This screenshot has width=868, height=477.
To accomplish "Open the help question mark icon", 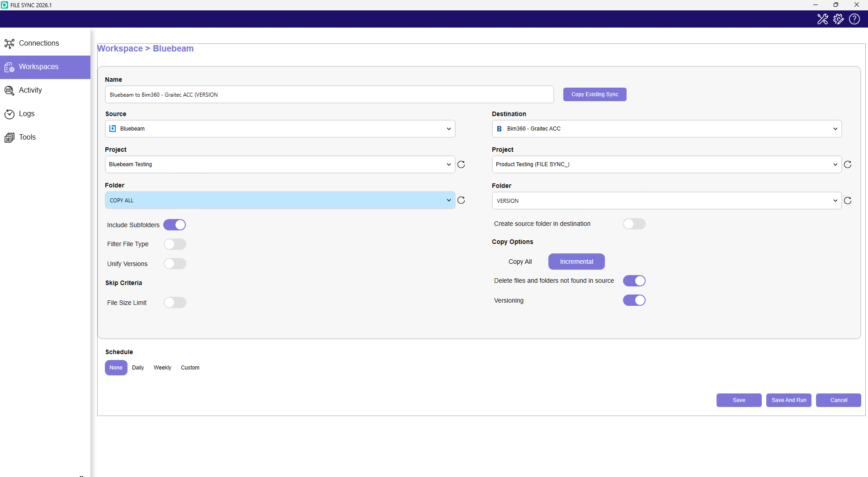I will (854, 19).
